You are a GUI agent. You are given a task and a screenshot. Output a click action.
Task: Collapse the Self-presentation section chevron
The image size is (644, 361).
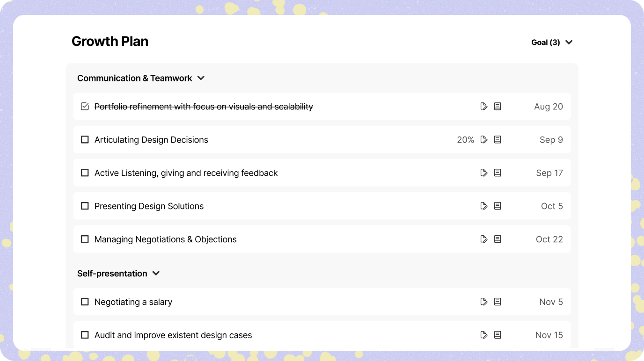[x=156, y=274]
